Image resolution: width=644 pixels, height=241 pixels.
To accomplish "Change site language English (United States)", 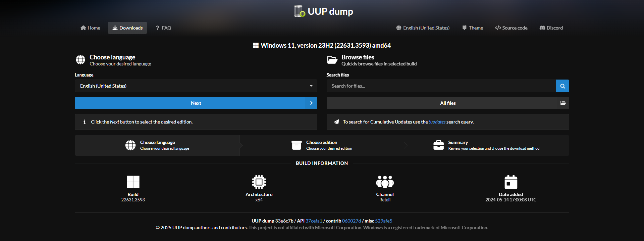I will [423, 28].
